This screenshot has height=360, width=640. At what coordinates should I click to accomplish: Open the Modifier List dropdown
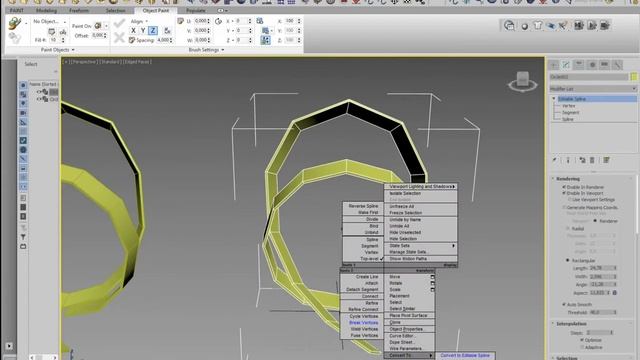593,89
